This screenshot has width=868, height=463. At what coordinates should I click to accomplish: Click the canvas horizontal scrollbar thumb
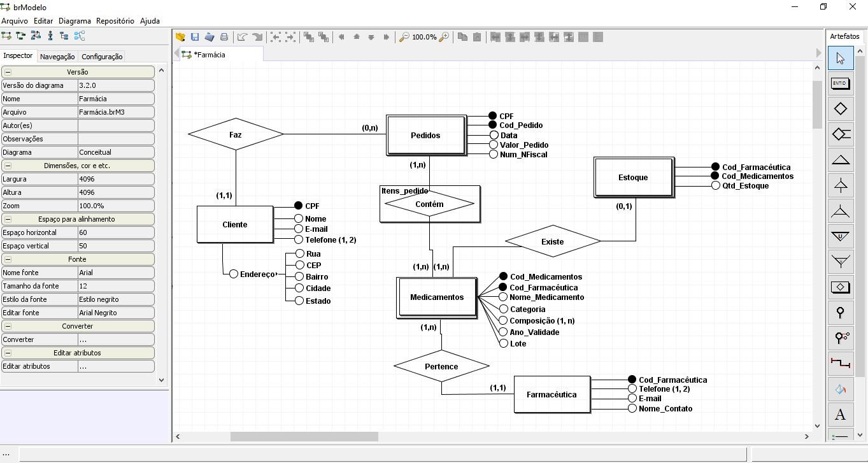[304, 436]
